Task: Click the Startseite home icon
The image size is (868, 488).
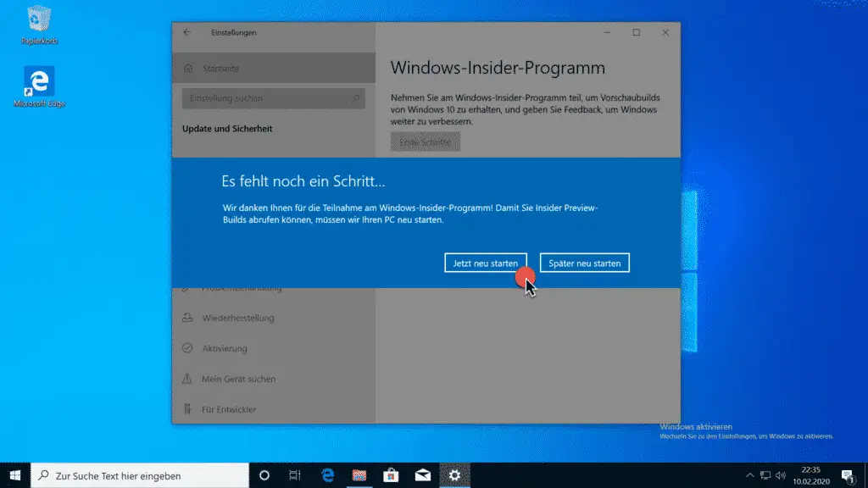Action: tap(188, 68)
